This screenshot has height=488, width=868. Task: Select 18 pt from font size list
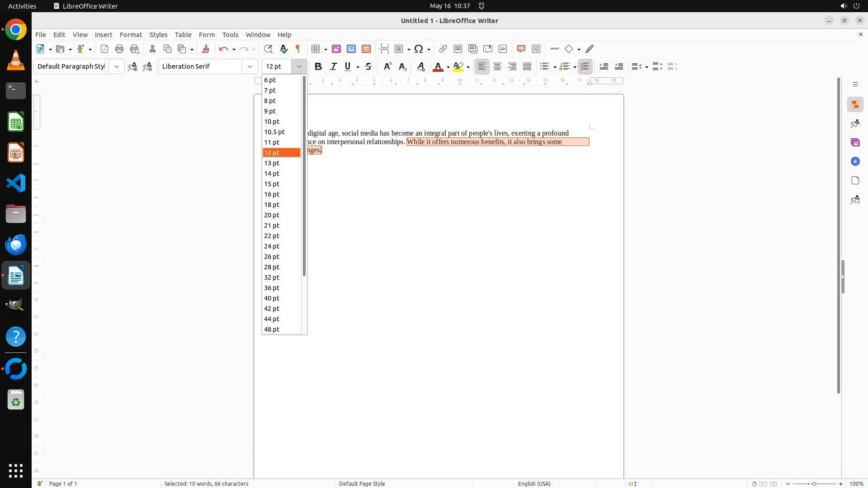(x=272, y=205)
